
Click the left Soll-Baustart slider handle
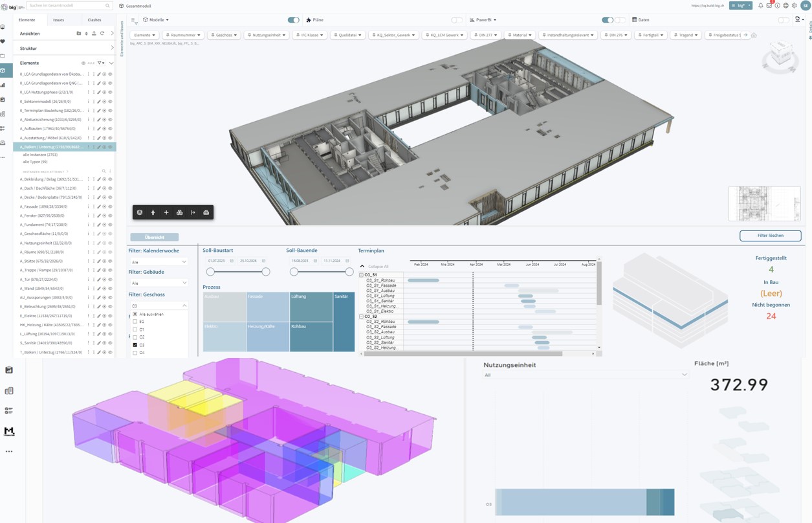pyautogui.click(x=210, y=272)
